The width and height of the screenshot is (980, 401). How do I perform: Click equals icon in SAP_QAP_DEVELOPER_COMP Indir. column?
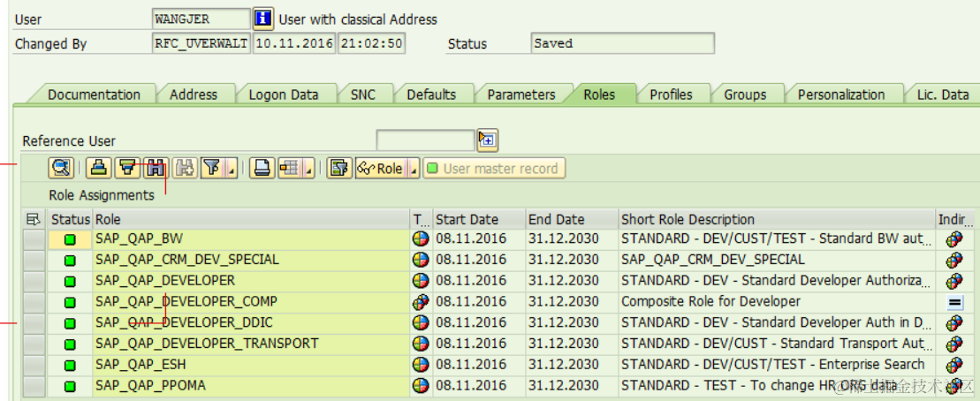(954, 302)
